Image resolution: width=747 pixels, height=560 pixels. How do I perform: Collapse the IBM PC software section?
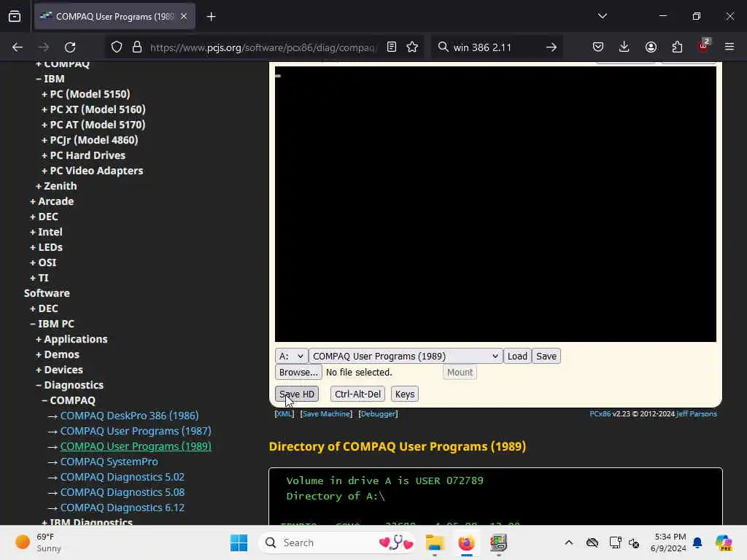pos(52,323)
